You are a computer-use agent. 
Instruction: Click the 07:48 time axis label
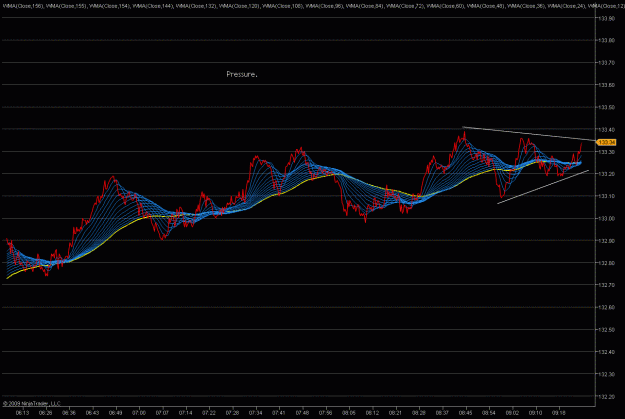tap(302, 413)
